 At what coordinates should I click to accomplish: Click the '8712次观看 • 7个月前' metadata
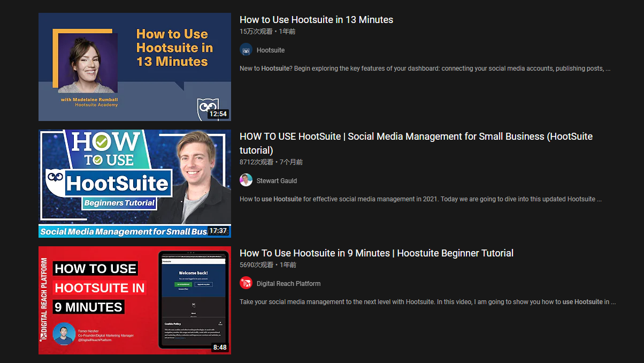coord(271,162)
